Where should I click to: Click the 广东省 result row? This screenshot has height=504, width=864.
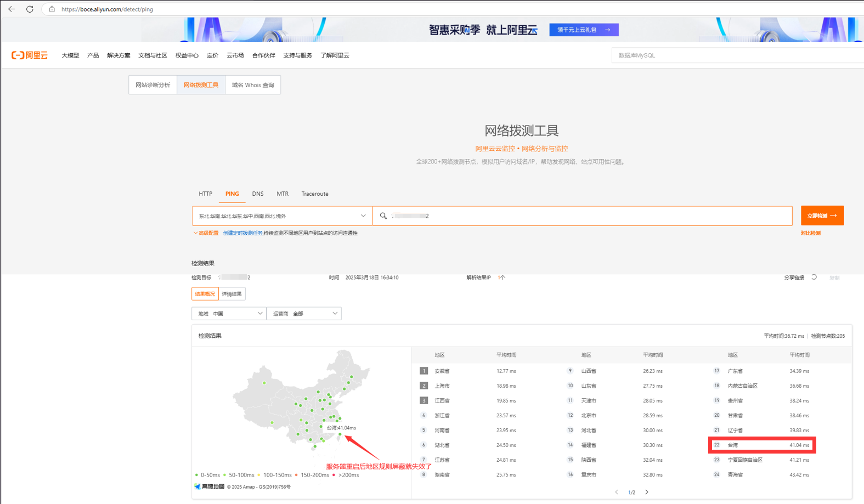(778, 371)
